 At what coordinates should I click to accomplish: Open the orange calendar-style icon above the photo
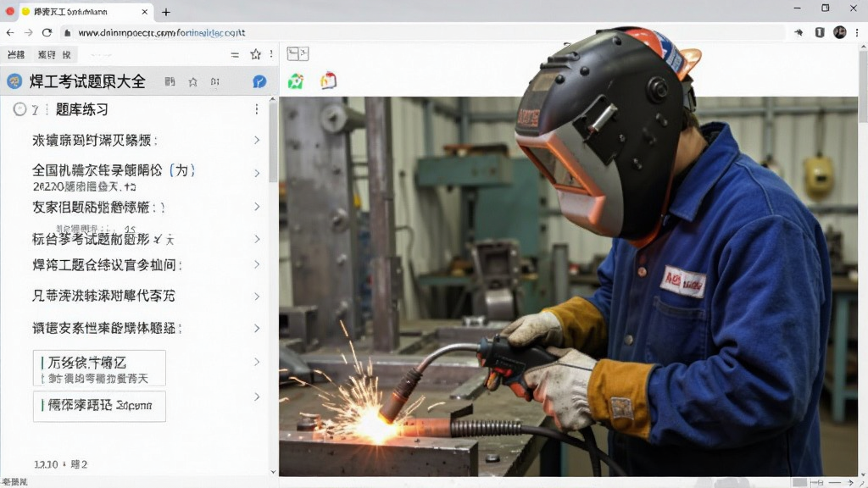[328, 80]
